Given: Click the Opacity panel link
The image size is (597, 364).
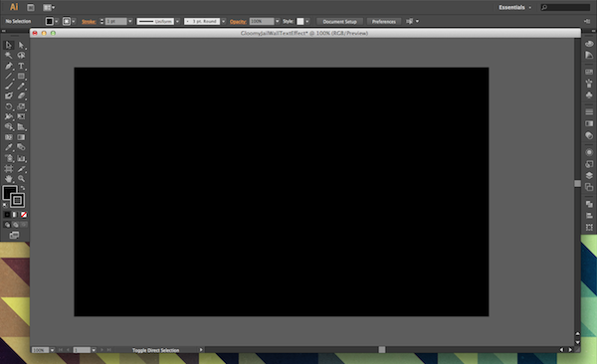Looking at the screenshot, I should pos(238,22).
